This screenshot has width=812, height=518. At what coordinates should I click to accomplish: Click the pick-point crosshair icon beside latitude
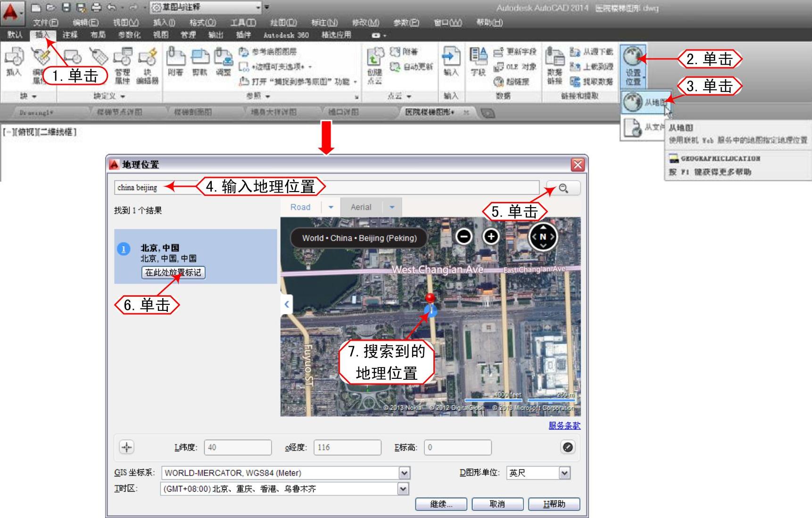point(127,447)
